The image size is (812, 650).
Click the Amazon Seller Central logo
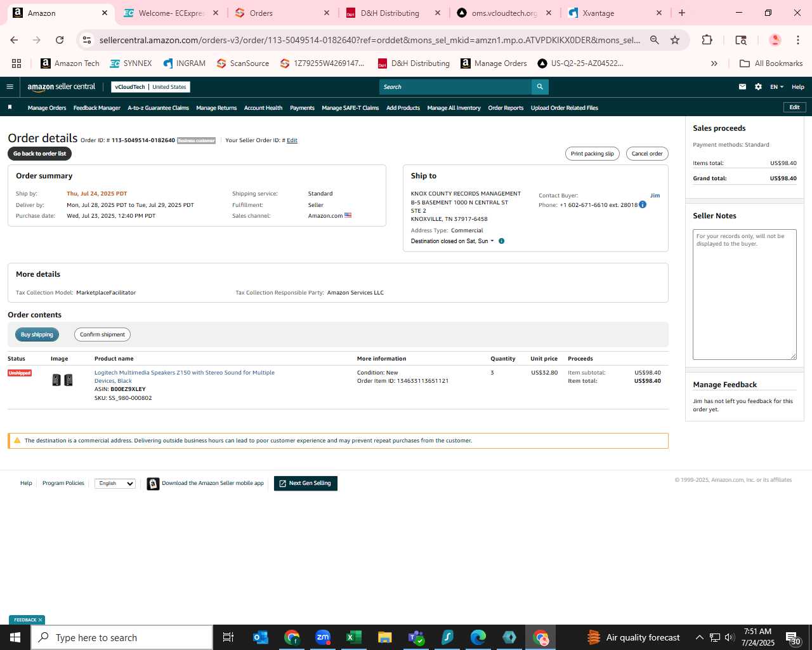(x=62, y=87)
